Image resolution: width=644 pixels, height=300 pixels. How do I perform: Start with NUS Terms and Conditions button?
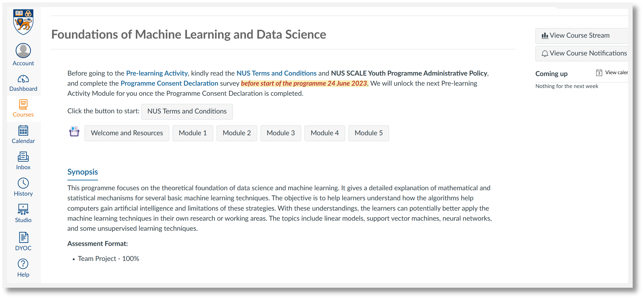coord(187,111)
